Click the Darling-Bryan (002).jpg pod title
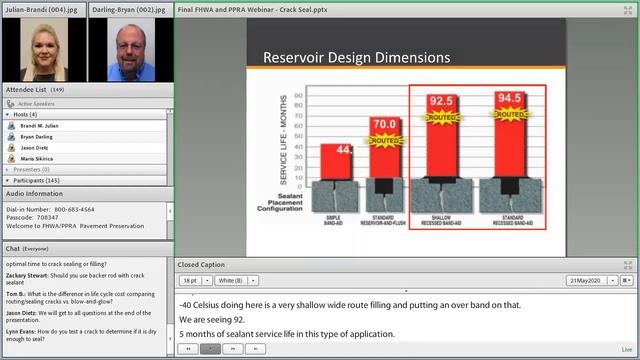 point(129,10)
